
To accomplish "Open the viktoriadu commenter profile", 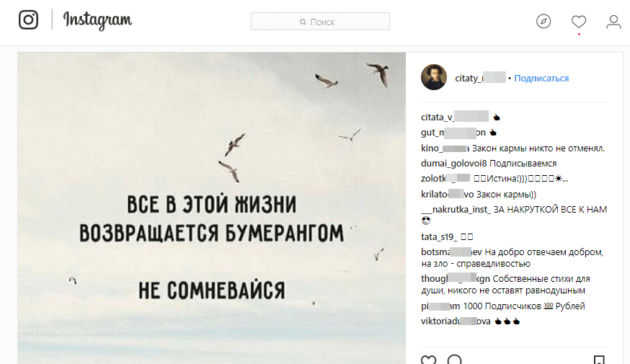I will pyautogui.click(x=456, y=321).
